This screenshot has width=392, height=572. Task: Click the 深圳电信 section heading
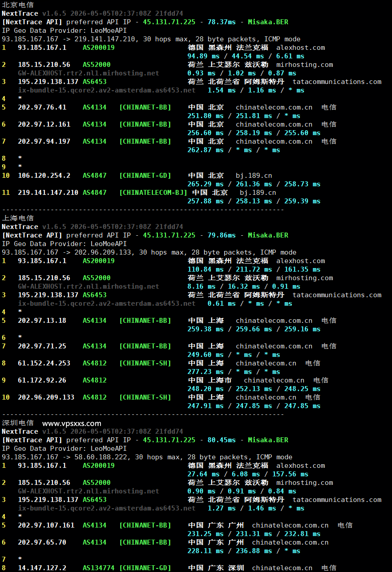17,423
